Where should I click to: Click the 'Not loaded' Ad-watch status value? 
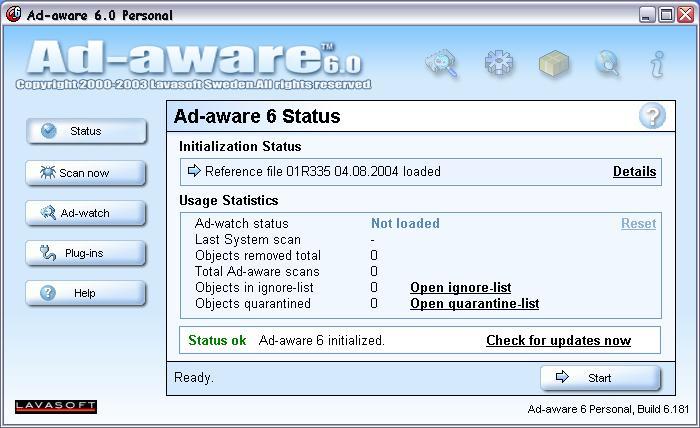(405, 223)
